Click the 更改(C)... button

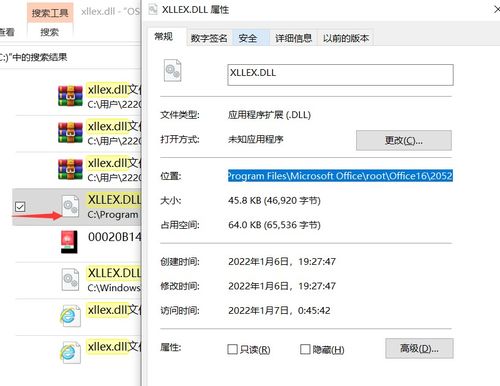click(x=404, y=140)
